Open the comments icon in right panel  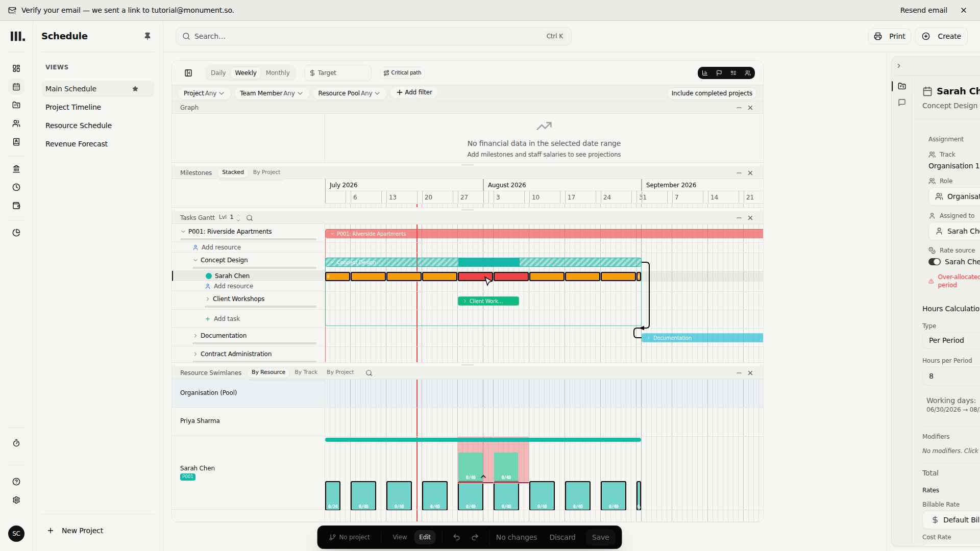coord(902,103)
